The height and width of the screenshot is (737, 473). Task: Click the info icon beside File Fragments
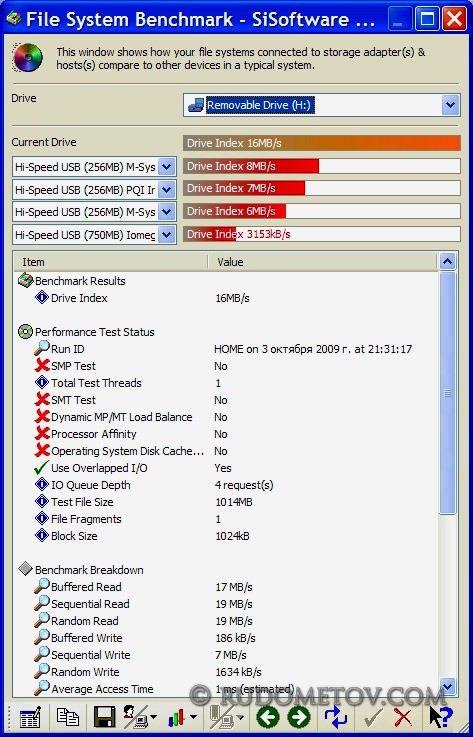tap(42, 519)
